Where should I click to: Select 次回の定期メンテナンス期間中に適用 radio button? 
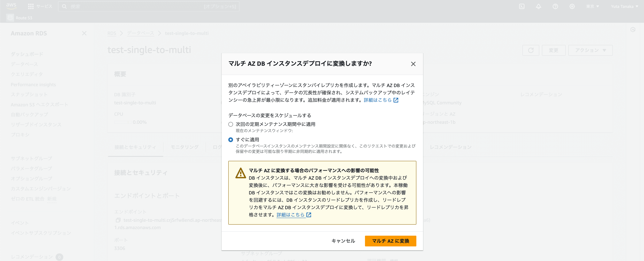[231, 124]
